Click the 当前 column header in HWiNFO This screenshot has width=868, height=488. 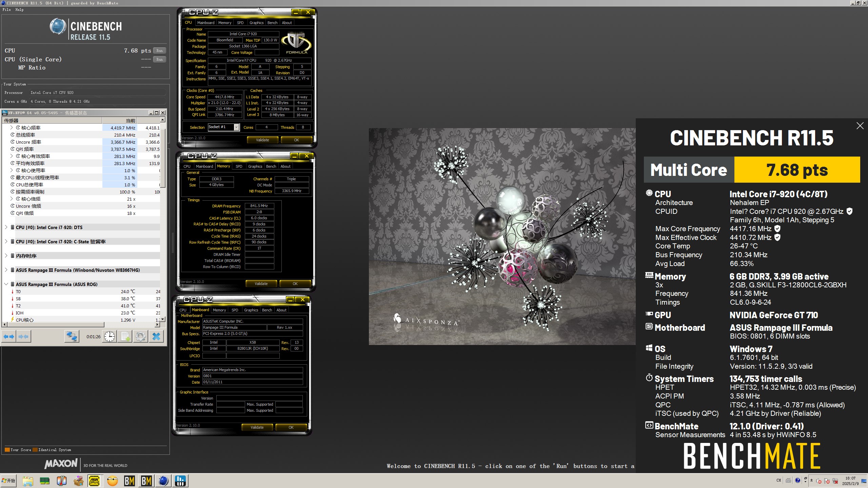pyautogui.click(x=119, y=120)
